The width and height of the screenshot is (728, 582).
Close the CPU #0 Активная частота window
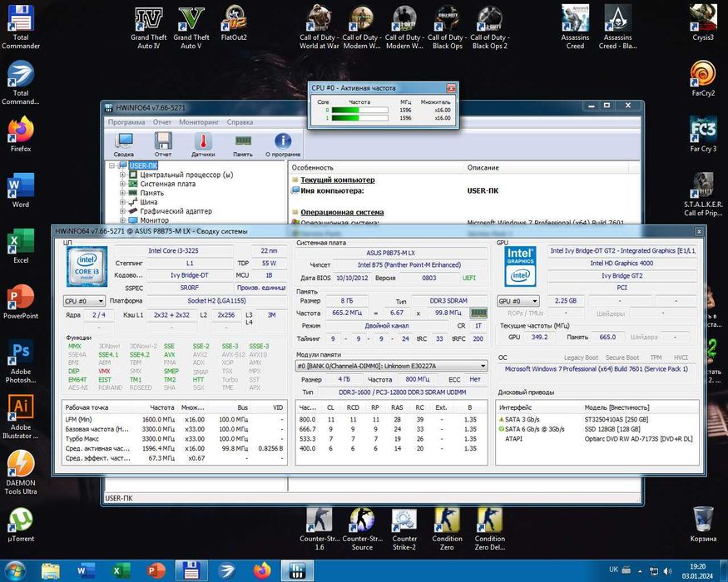tap(450, 88)
